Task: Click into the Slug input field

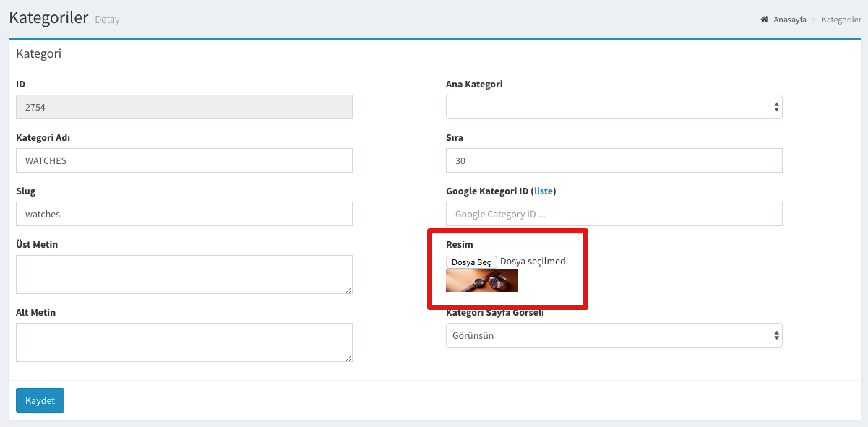Action: [184, 214]
